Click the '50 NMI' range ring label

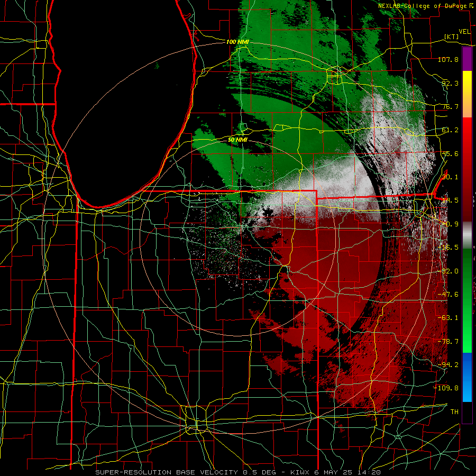237,140
